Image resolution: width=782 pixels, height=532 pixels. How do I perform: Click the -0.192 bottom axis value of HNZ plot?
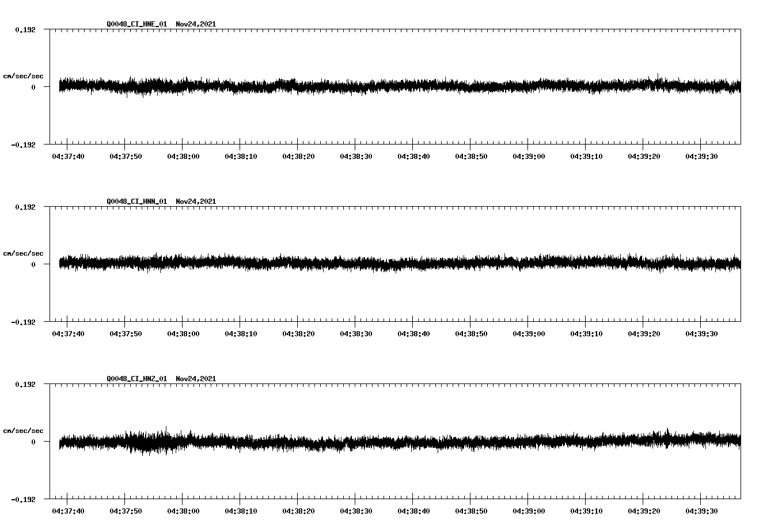pos(23,500)
